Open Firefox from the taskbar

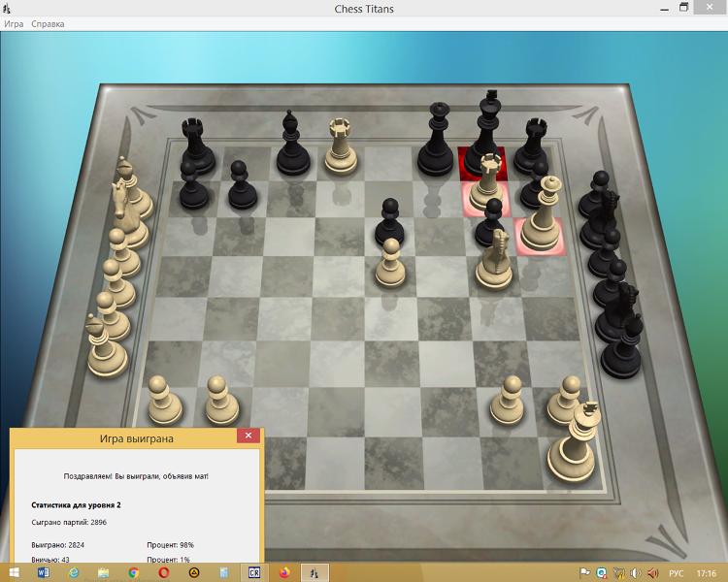click(x=284, y=572)
